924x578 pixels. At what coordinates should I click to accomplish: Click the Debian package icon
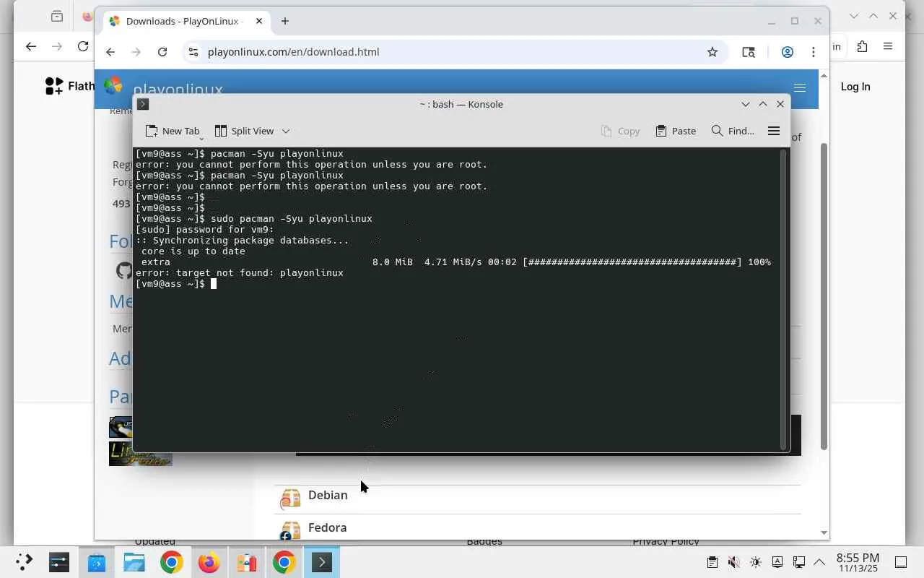(290, 498)
